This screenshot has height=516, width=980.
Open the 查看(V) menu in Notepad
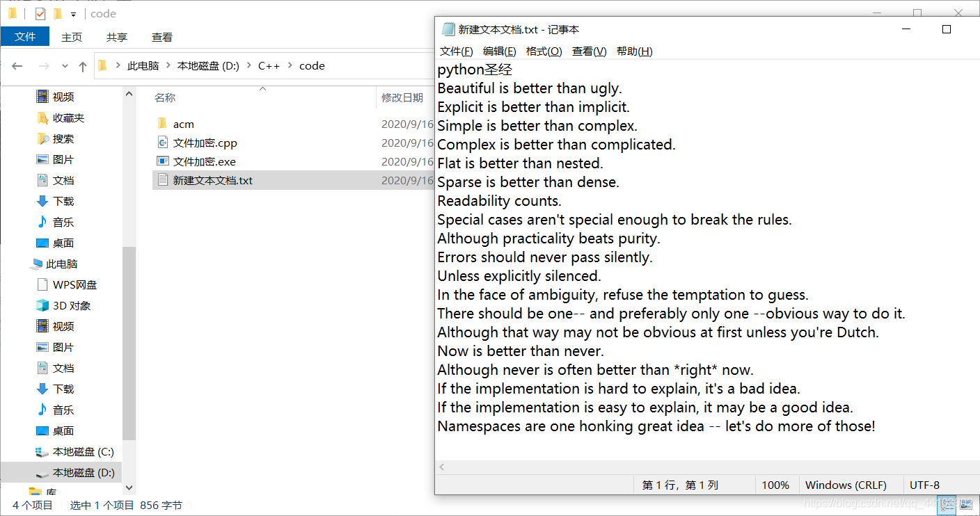tap(590, 51)
